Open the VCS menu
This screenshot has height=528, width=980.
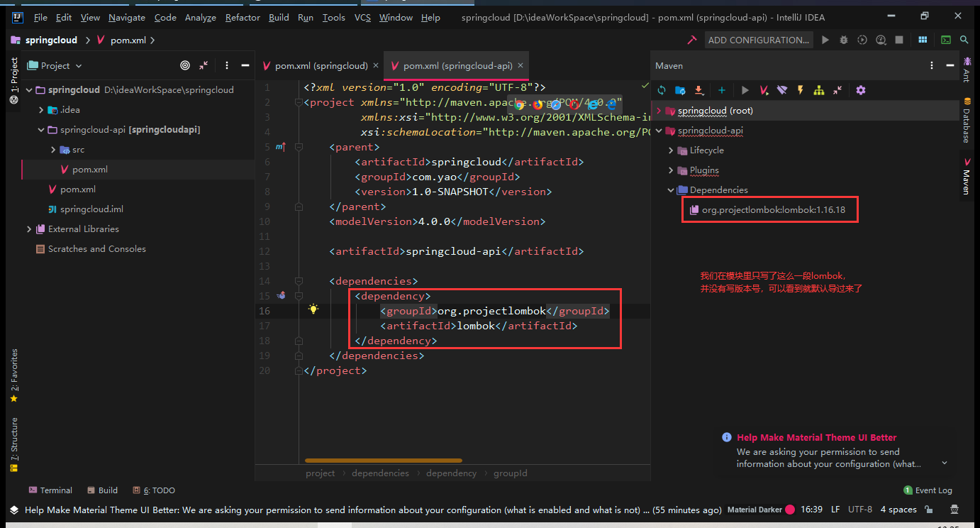click(x=362, y=17)
